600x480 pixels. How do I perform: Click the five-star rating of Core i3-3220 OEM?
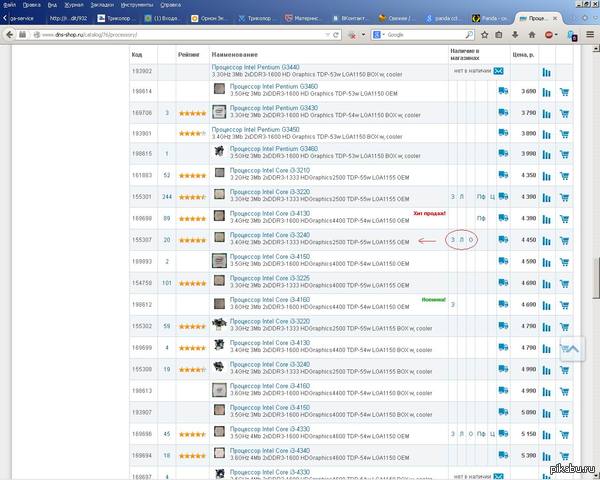click(192, 197)
